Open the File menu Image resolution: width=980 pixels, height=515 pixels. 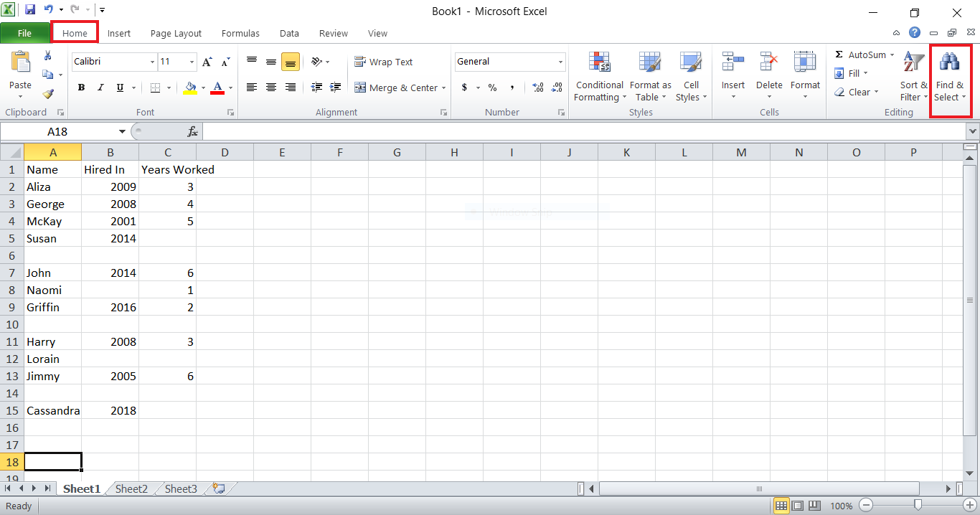(24, 33)
